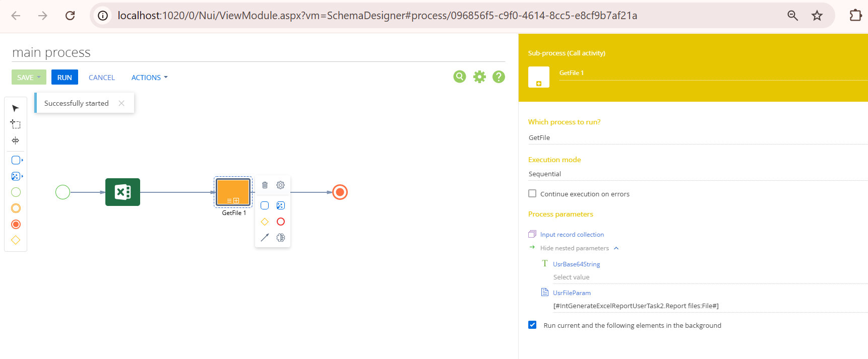Image resolution: width=868 pixels, height=359 pixels.
Task: Pick the system action element in left toolbar
Action: 16,176
